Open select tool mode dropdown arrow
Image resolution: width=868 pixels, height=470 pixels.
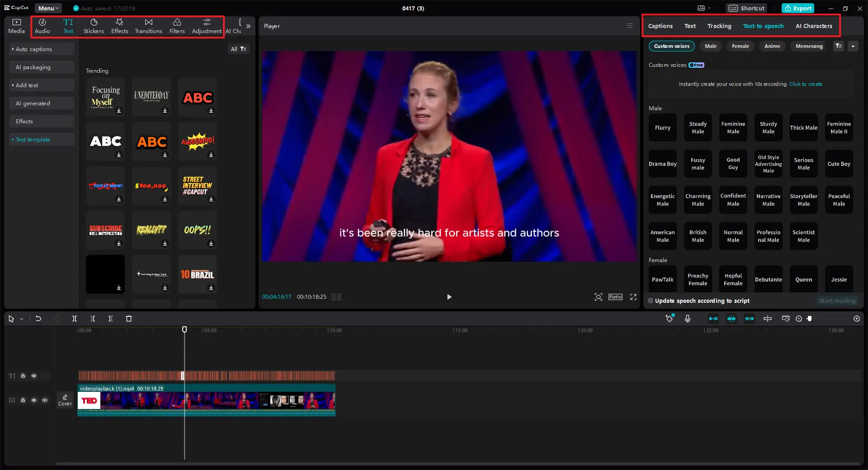click(x=21, y=319)
